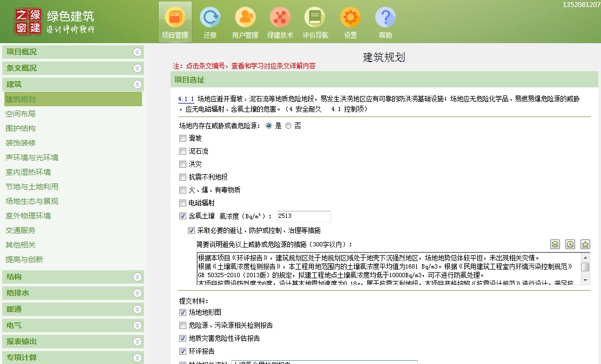Select the 否 radio button
The width and height of the screenshot is (601, 364).
(288, 126)
